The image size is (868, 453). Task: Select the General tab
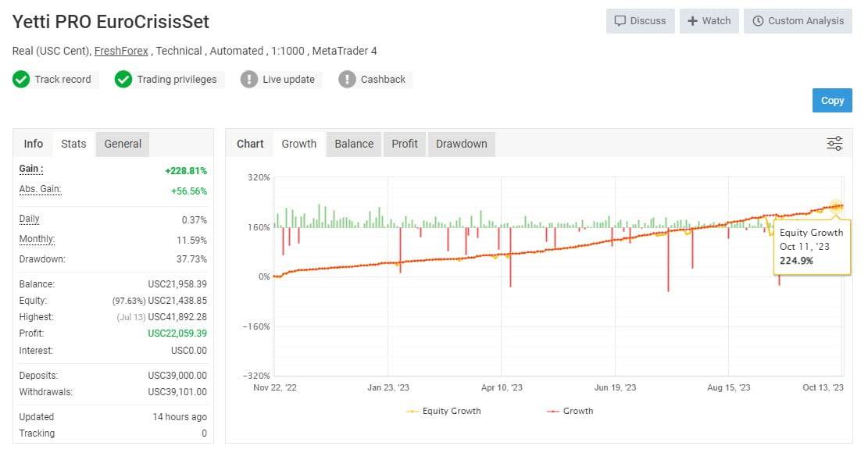click(x=123, y=144)
